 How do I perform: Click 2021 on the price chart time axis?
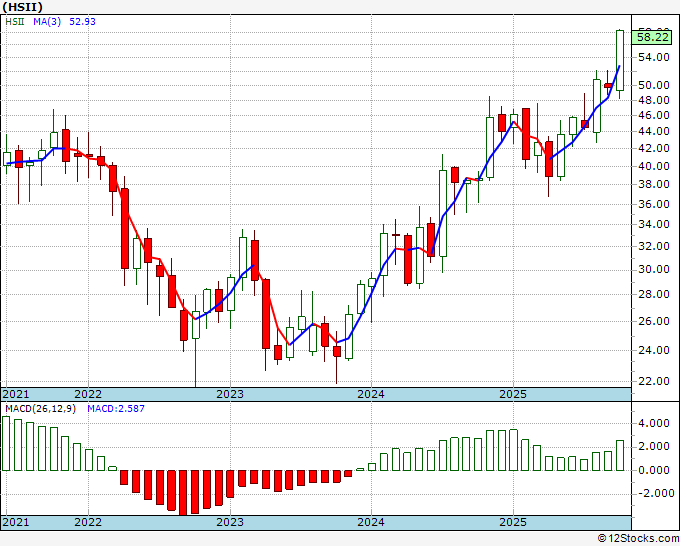click(x=16, y=394)
